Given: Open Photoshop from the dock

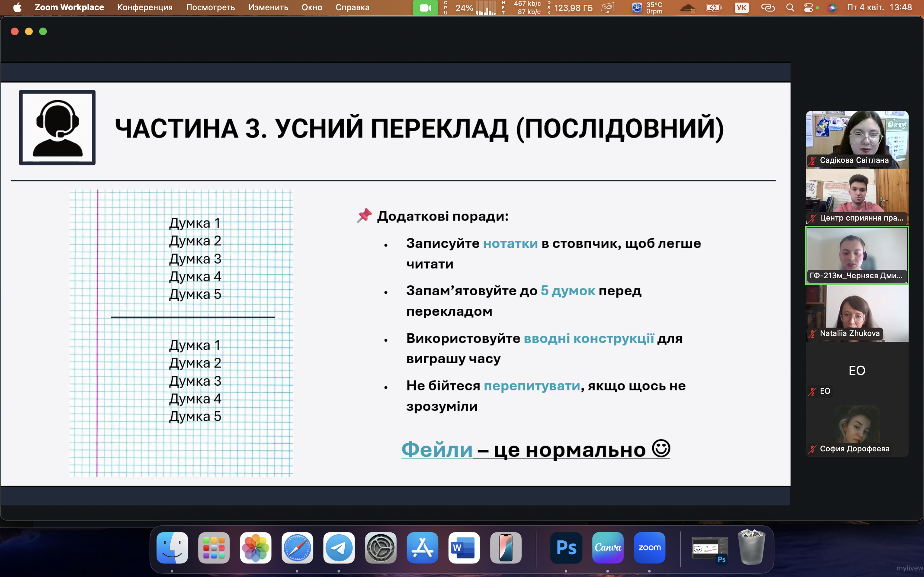Looking at the screenshot, I should (566, 548).
